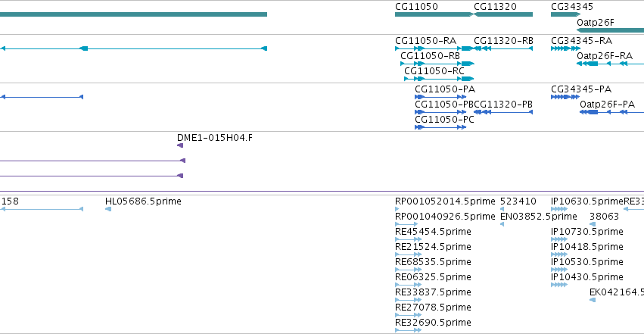The width and height of the screenshot is (644, 334).
Task: Click the CG11320-RB transcript
Action: pyautogui.click(x=503, y=48)
